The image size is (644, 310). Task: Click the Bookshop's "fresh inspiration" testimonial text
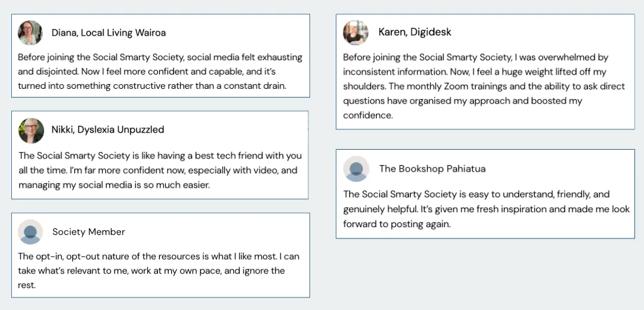pos(486,209)
